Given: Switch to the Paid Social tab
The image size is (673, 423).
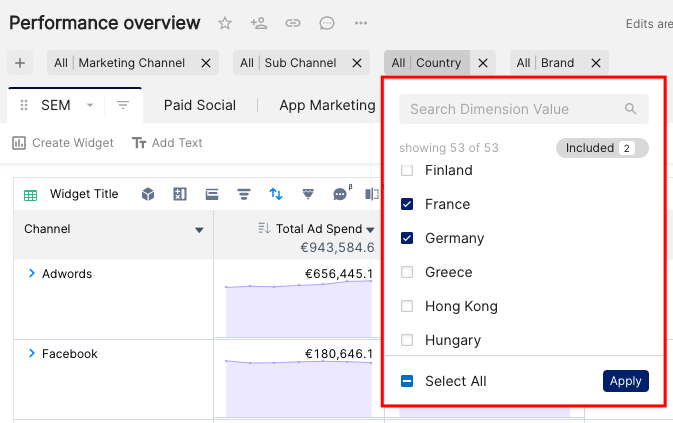Looking at the screenshot, I should [200, 105].
